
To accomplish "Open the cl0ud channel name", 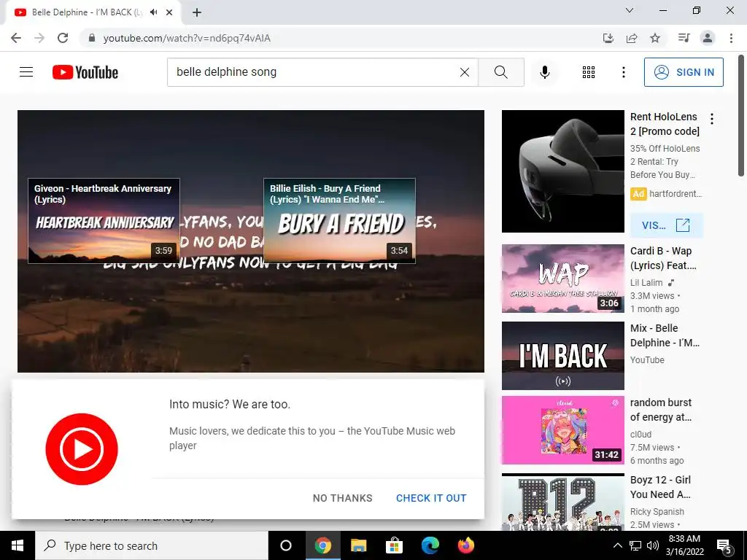I will (640, 435).
